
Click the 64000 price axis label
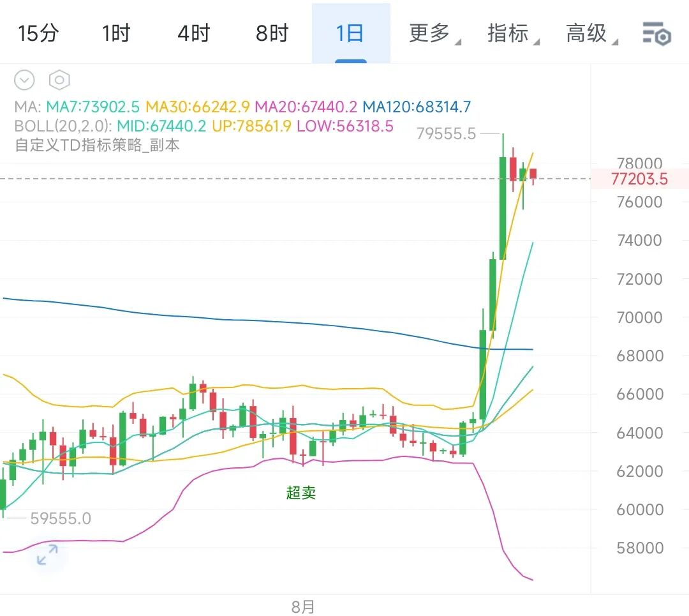click(x=639, y=433)
